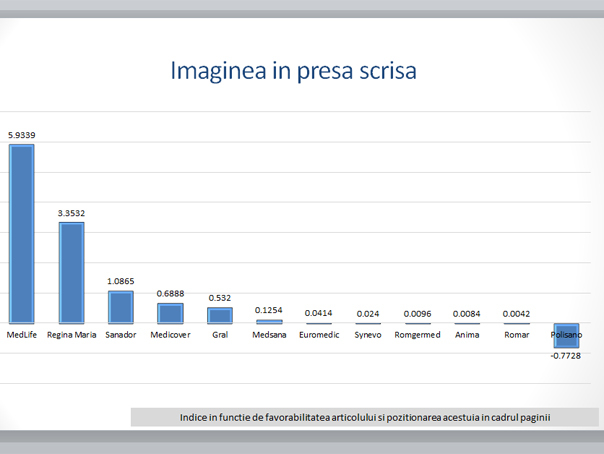Click the Polisano axis label
Screen dimensions: 604x454
pos(566,335)
